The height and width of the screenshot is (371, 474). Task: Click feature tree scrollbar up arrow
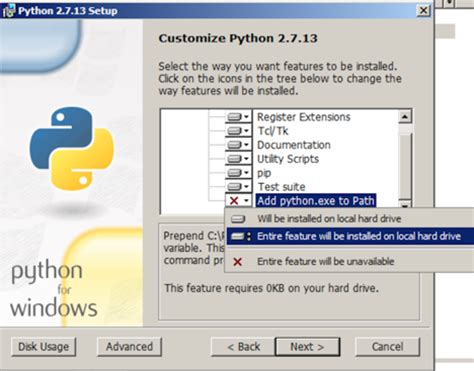click(405, 116)
